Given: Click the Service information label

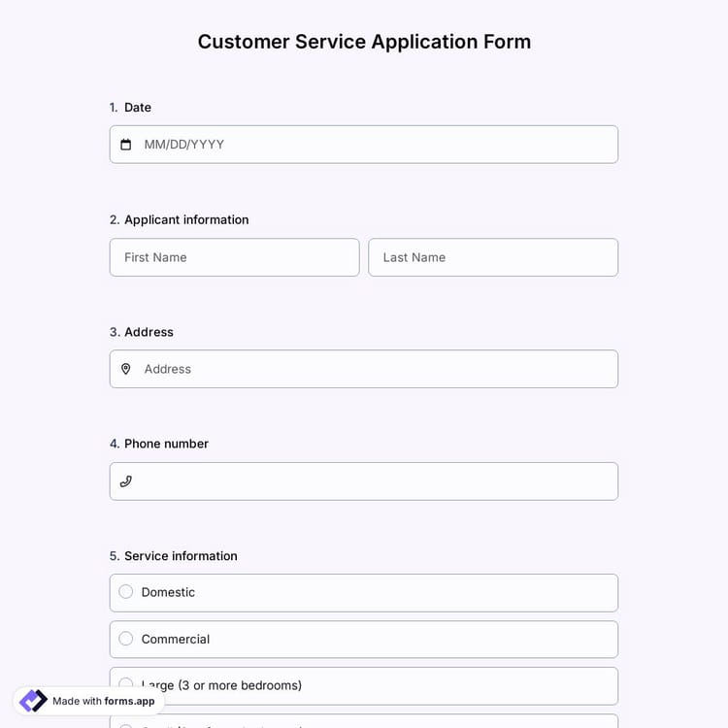Looking at the screenshot, I should point(181,556).
